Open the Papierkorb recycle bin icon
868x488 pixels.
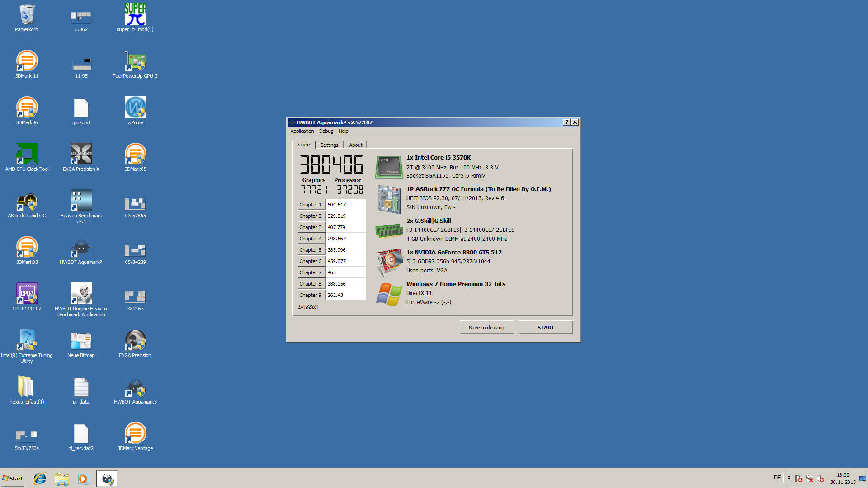27,18
